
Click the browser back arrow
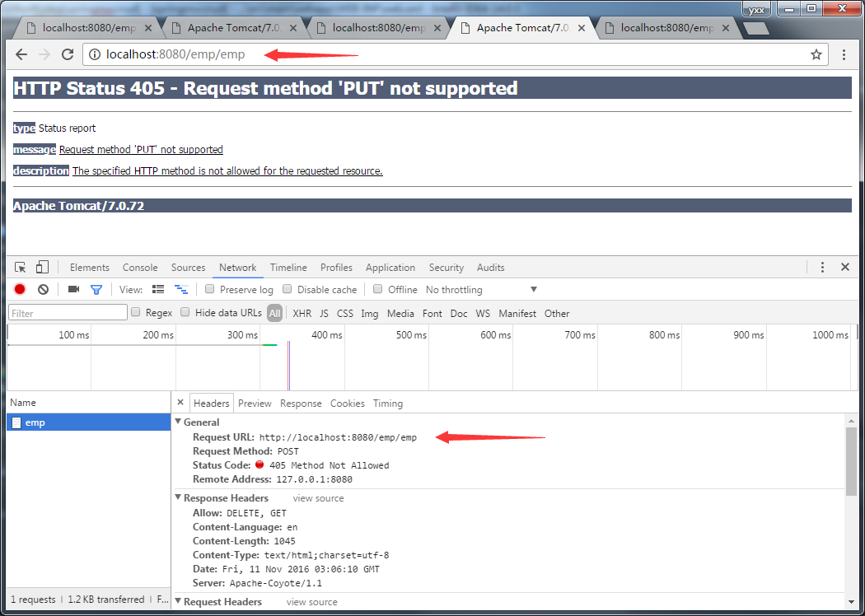coord(21,54)
